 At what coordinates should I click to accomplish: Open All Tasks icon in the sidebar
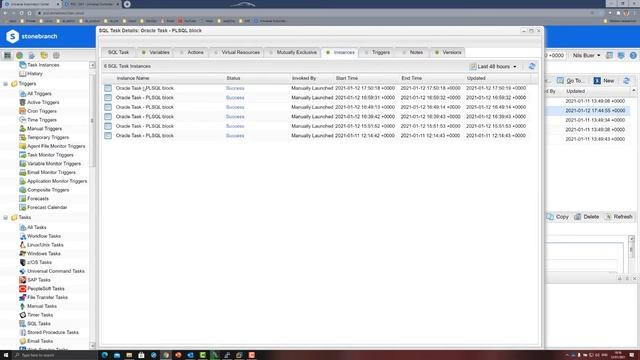[x=23, y=227]
